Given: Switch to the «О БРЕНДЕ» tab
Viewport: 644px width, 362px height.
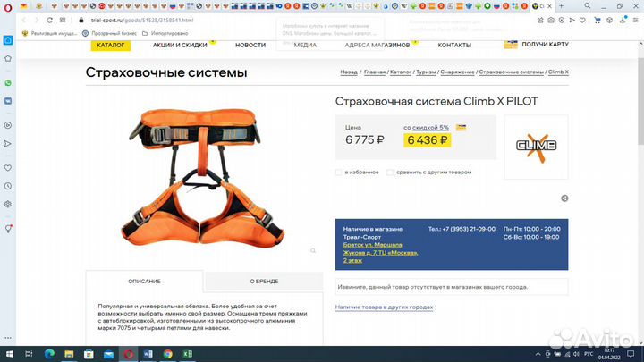Looking at the screenshot, I should (x=264, y=282).
